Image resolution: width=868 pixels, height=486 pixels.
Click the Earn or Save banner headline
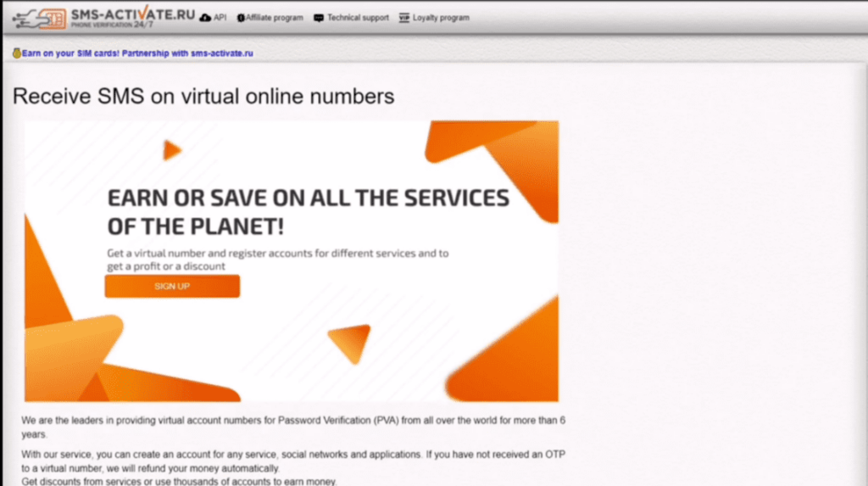click(308, 212)
